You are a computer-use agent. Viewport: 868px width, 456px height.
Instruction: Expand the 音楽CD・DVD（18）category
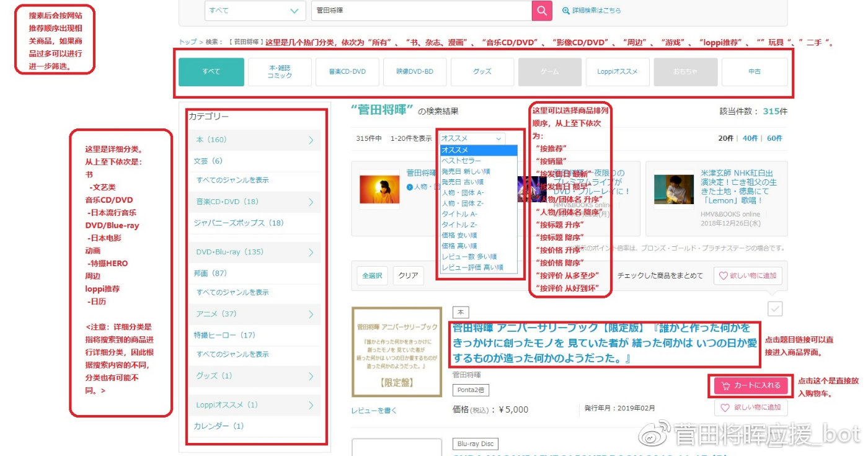click(255, 202)
